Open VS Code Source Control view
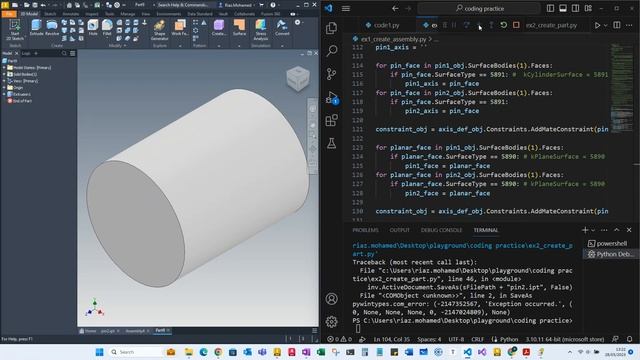The height and width of the screenshot is (360, 640). 331,74
